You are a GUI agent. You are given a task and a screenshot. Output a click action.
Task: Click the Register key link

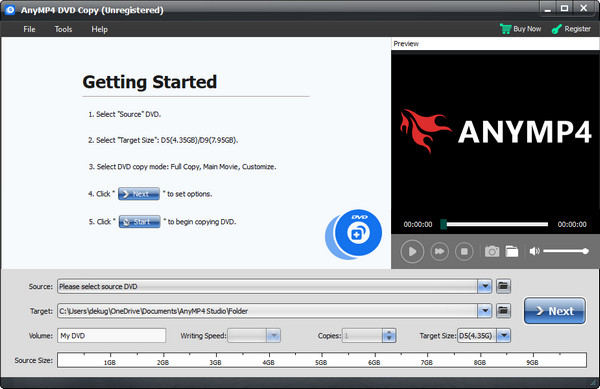[571, 29]
